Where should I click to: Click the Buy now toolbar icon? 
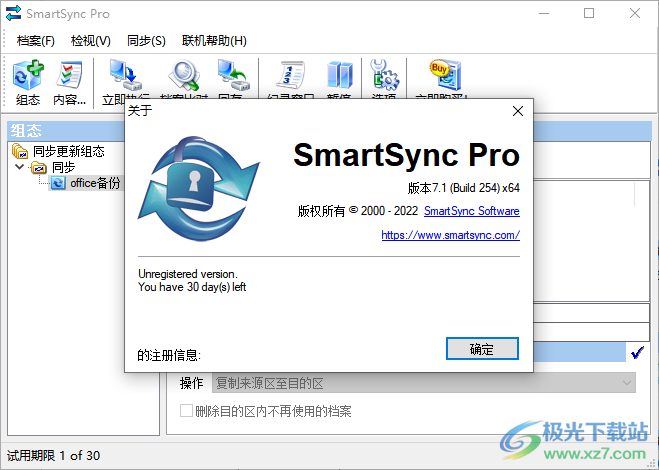coord(445,75)
